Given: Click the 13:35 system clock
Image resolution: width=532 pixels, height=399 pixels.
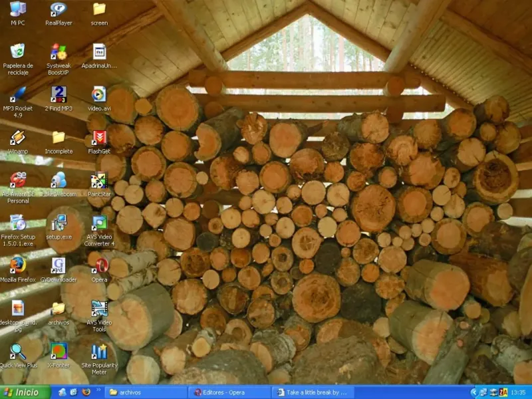Looking at the screenshot, I should click(518, 392).
